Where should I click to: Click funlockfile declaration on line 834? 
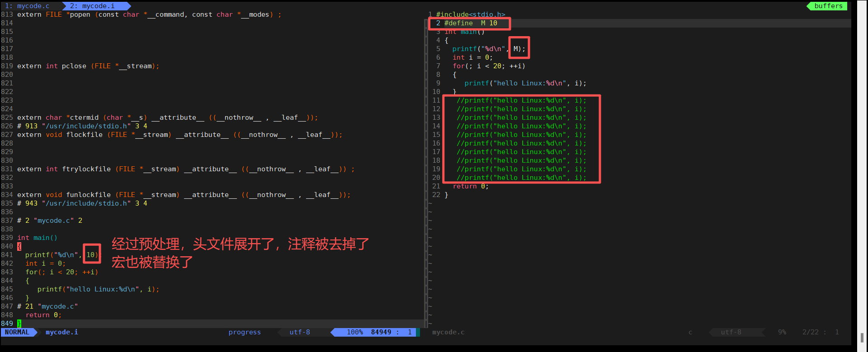tap(184, 195)
